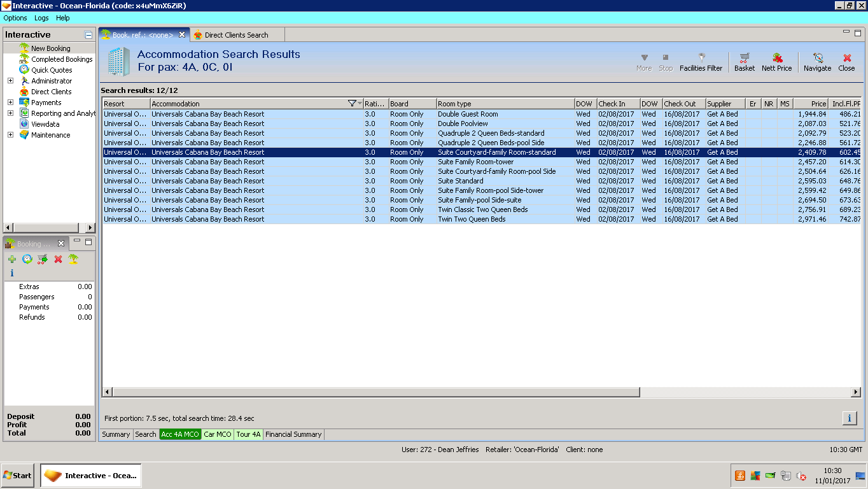Viewport: 868px width, 489px height.
Task: Select the Suite Family Room-tower row
Action: point(482,162)
